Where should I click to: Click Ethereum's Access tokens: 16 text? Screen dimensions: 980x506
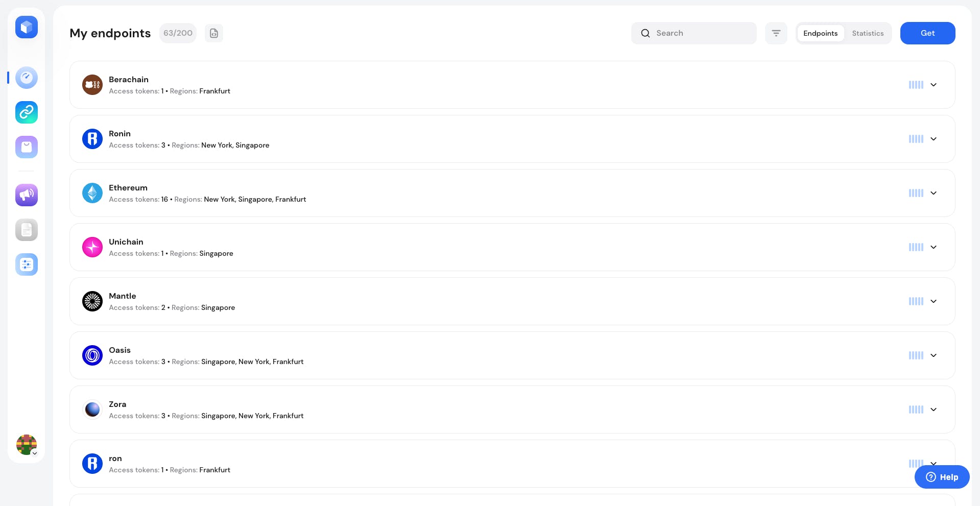(138, 200)
